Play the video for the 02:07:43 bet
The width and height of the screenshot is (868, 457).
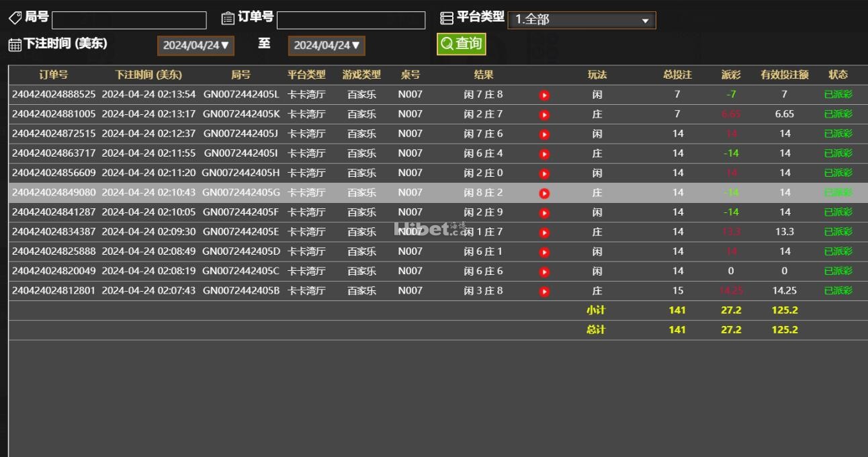pyautogui.click(x=544, y=292)
